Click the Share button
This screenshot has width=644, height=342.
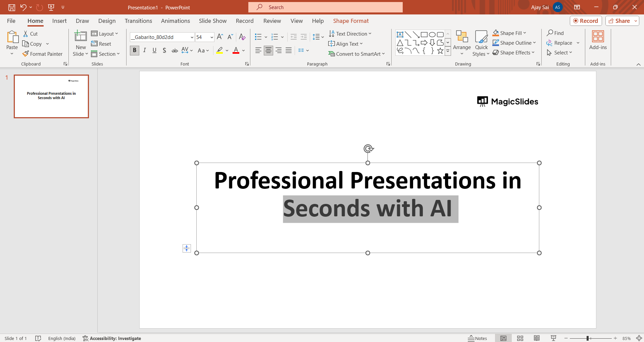(x=619, y=21)
